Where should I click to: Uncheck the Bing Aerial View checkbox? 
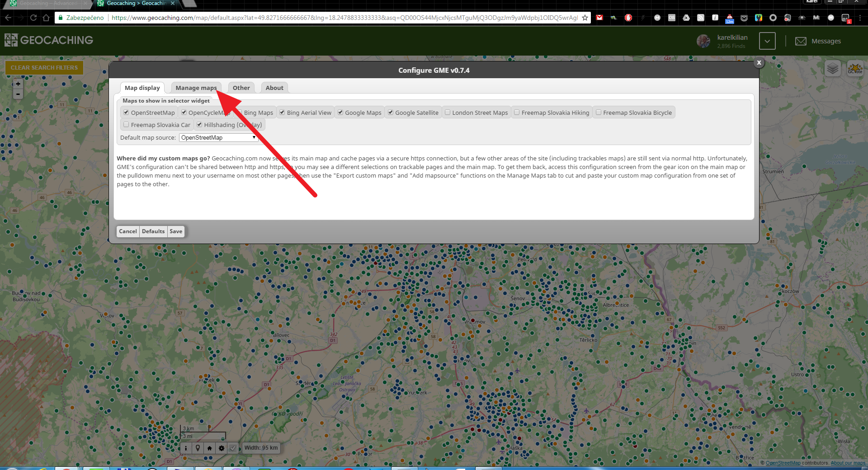(282, 113)
